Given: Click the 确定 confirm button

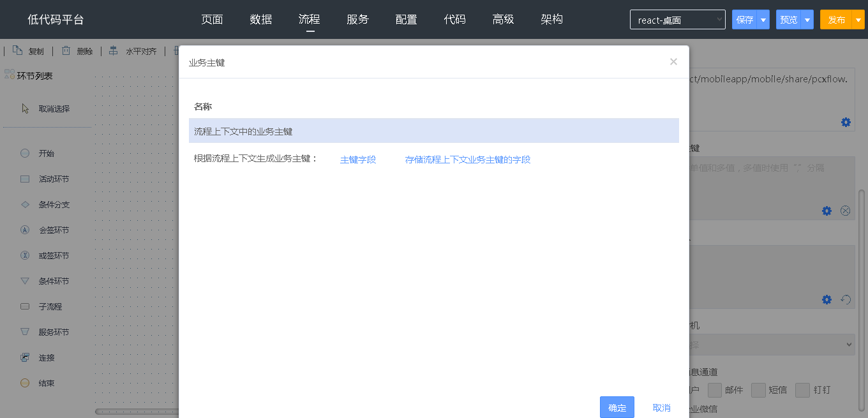Looking at the screenshot, I should (x=617, y=407).
